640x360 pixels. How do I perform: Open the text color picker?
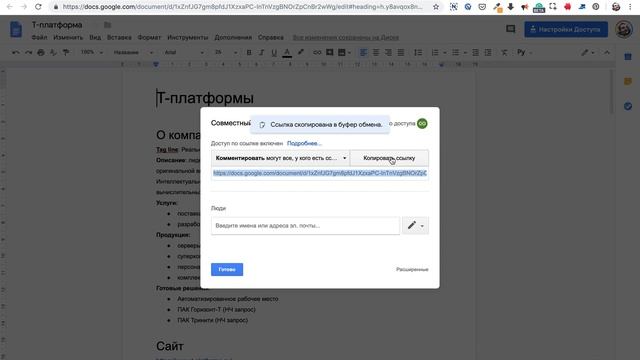point(287,52)
